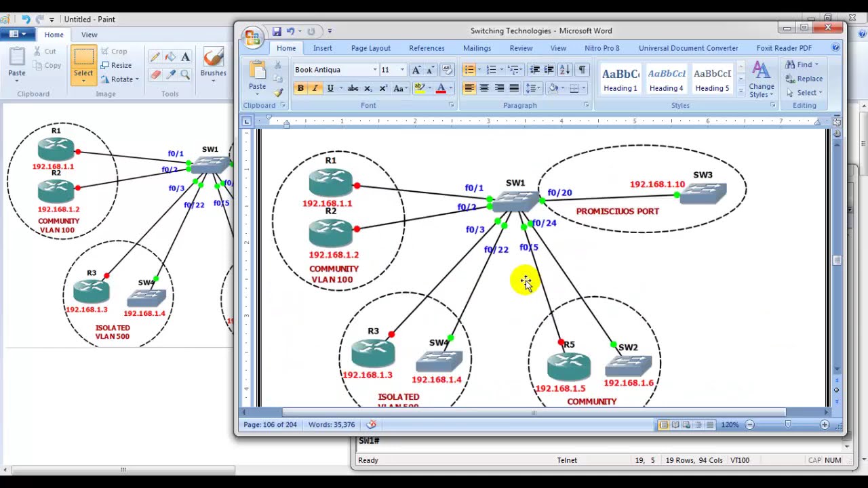The image size is (868, 488).
Task: Shrink font size in Word ribbon
Action: pyautogui.click(x=430, y=70)
